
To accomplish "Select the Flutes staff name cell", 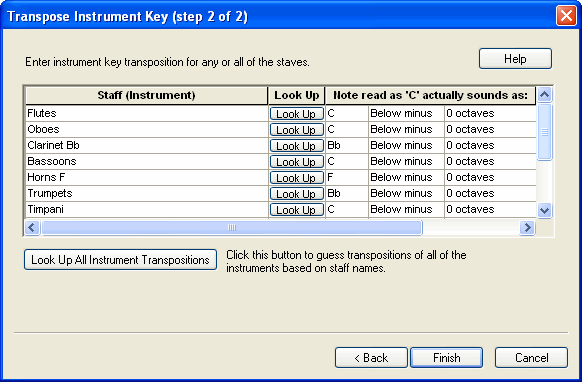I will 147,113.
